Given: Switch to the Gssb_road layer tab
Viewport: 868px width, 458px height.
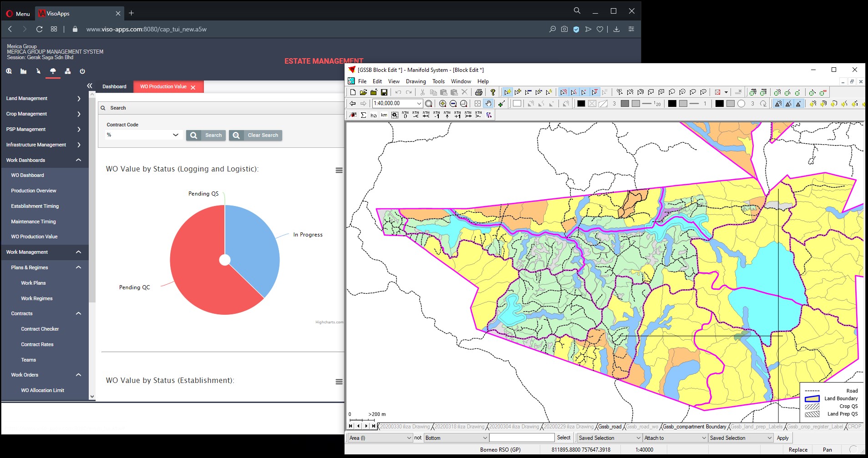Looking at the screenshot, I should point(609,427).
